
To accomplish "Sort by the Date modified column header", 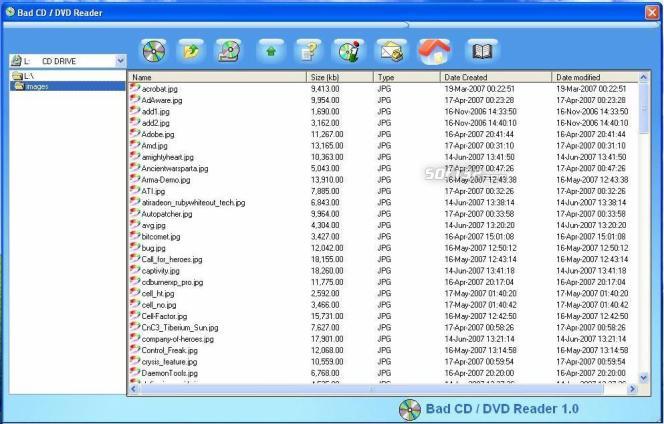I will (x=595, y=77).
